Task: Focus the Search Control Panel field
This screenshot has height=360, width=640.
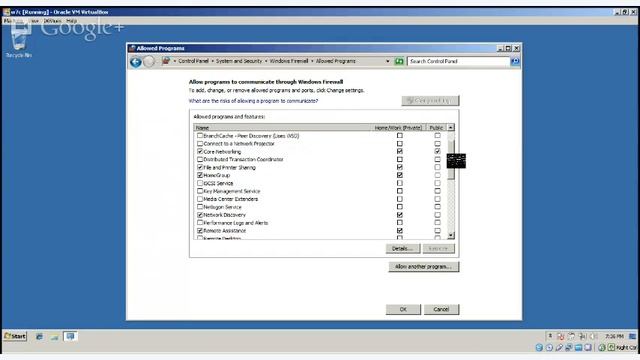Action: tap(458, 61)
